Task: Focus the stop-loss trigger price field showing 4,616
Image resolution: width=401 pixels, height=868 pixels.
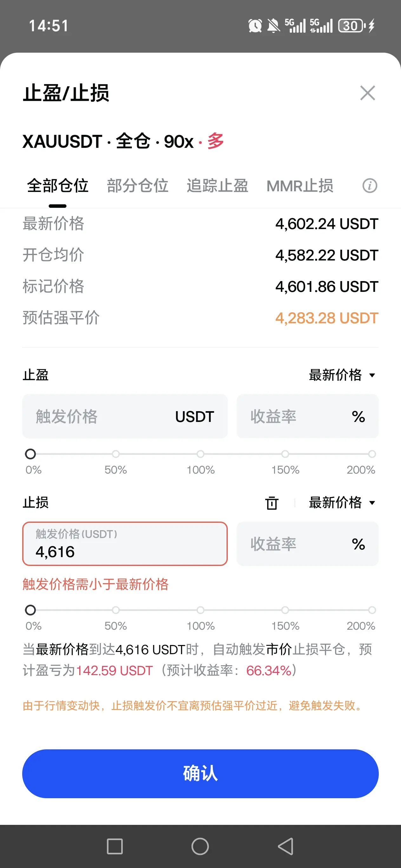Action: [x=125, y=543]
